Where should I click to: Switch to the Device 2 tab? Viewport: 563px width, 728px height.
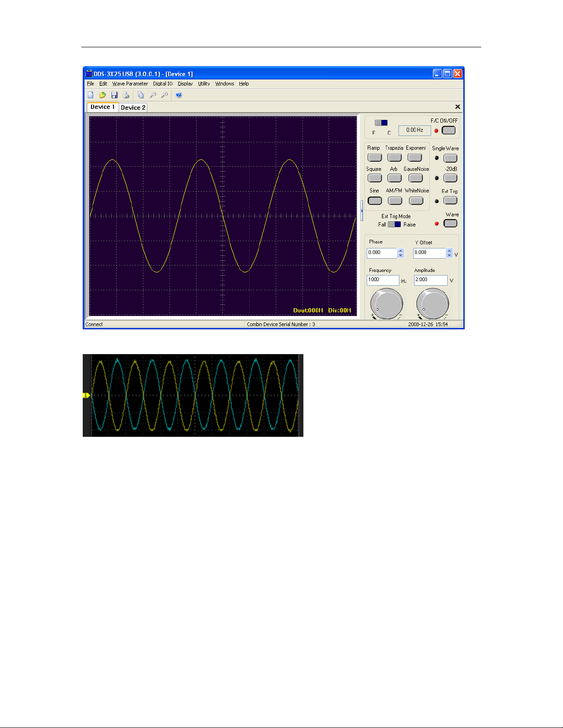tap(133, 107)
